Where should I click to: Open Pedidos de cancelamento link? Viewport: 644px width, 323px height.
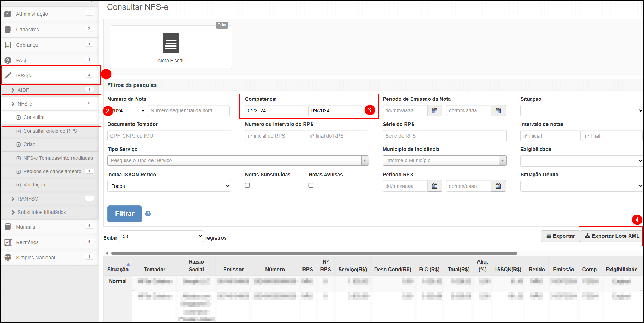(x=52, y=171)
